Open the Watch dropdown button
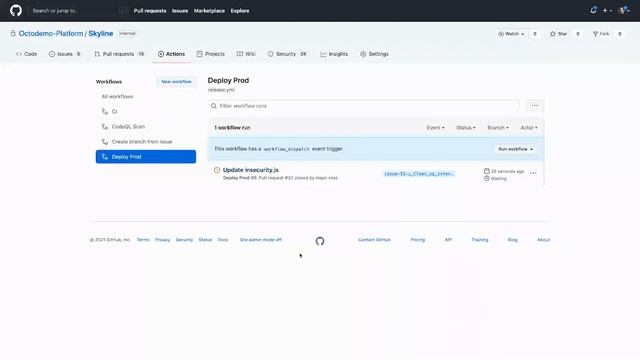 (x=511, y=34)
